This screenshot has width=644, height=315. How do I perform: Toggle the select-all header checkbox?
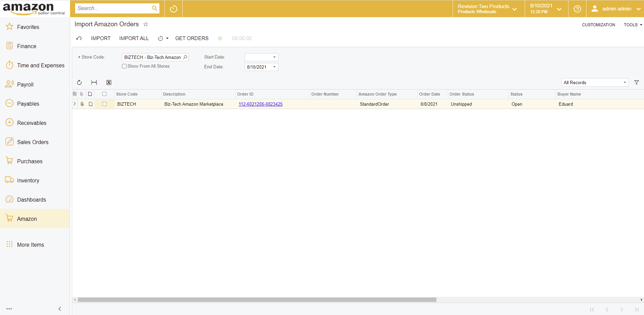[104, 94]
